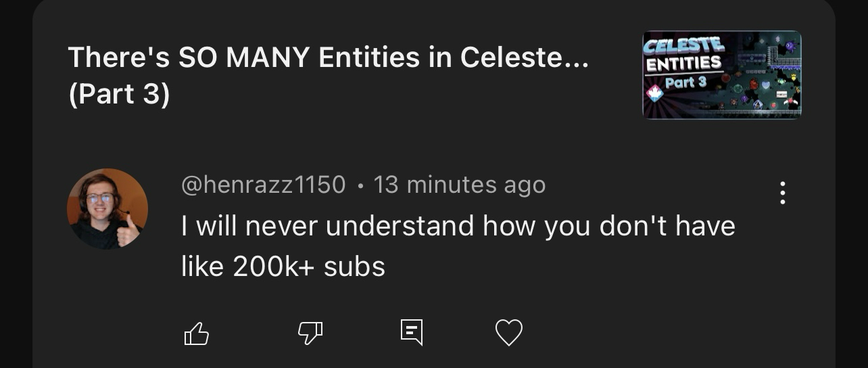Click the red crystal icon in the thumbnail
868x368 pixels.
tap(654, 93)
